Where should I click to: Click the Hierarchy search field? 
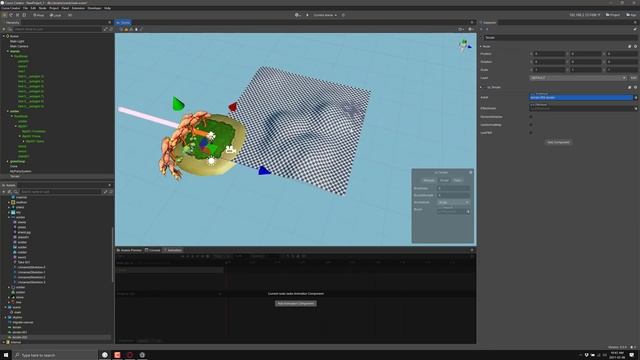coord(58,29)
